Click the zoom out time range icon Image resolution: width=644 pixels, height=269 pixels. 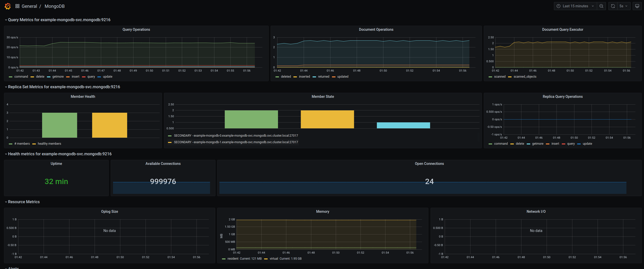coord(601,6)
